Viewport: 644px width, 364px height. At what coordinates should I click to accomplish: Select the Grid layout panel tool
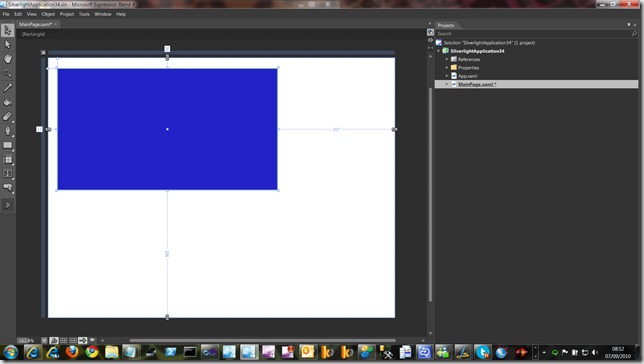(x=7, y=159)
